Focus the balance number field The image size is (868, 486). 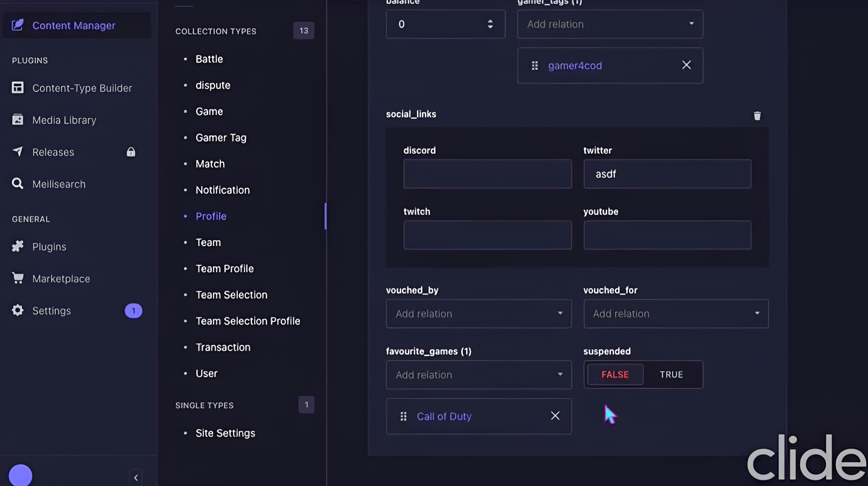coord(445,24)
